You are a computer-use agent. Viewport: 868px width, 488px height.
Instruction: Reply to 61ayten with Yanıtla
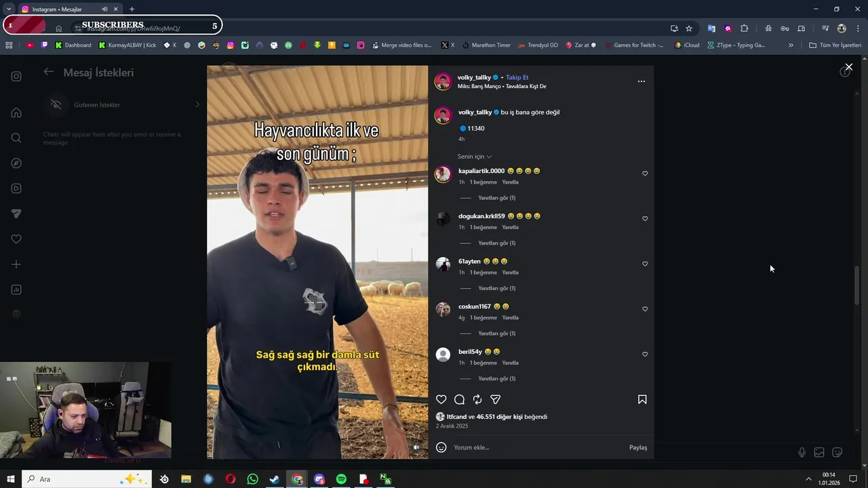pos(510,272)
